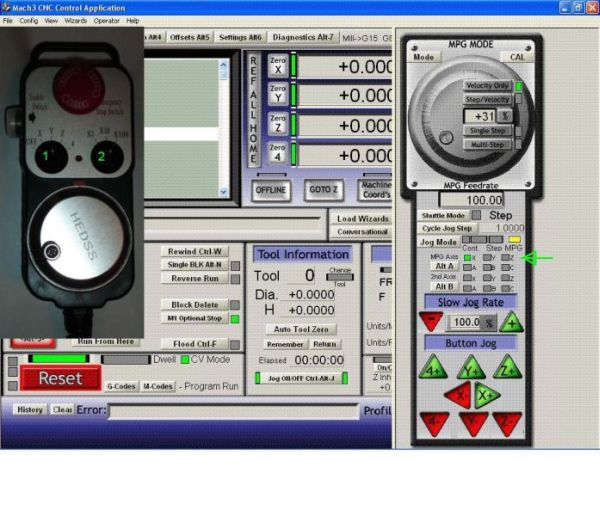
Task: Increase slow jog rate with green plus
Action: [x=512, y=322]
